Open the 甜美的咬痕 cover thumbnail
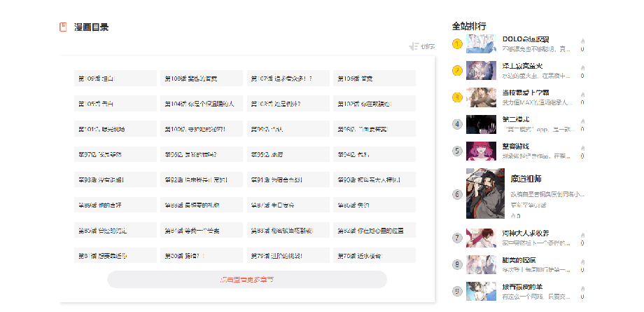The width and height of the screenshot is (644, 312). click(x=482, y=264)
